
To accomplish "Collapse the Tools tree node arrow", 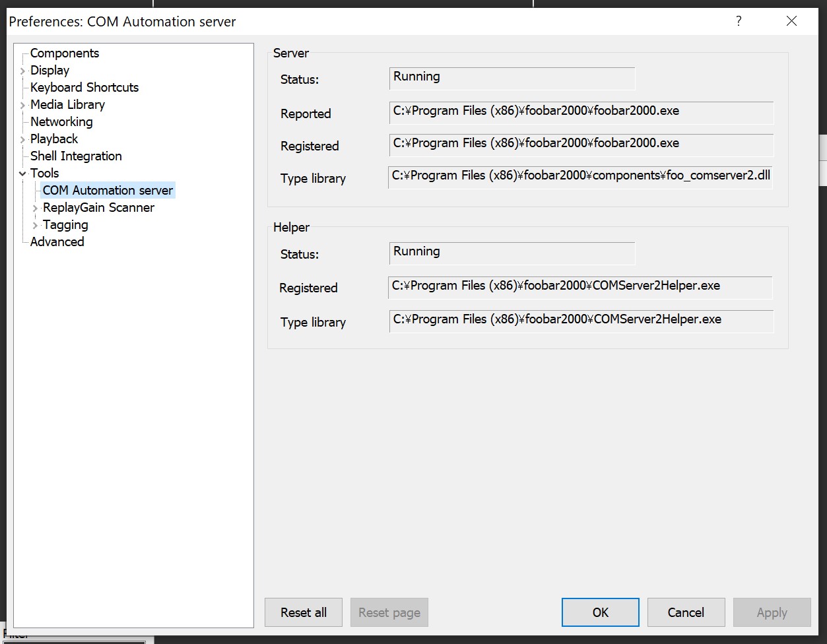I will pos(22,174).
